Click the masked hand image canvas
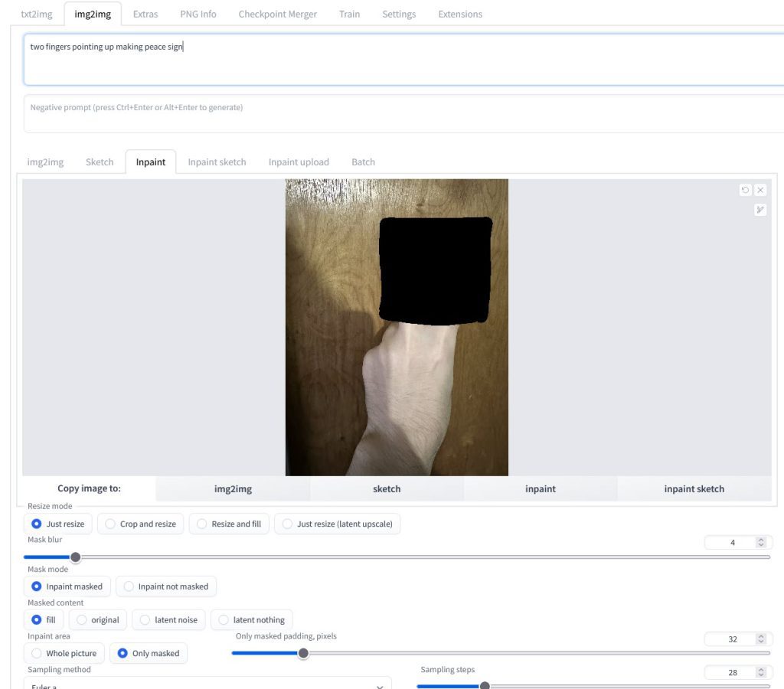 point(397,328)
